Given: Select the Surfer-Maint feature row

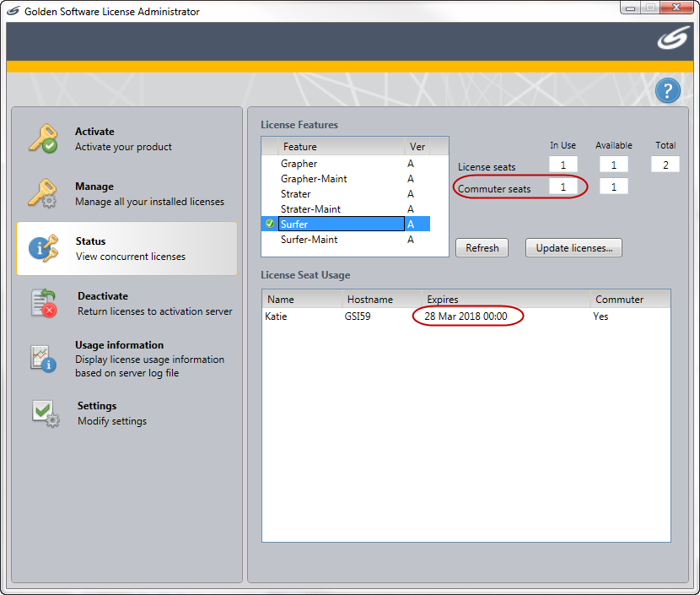Looking at the screenshot, I should [346, 240].
